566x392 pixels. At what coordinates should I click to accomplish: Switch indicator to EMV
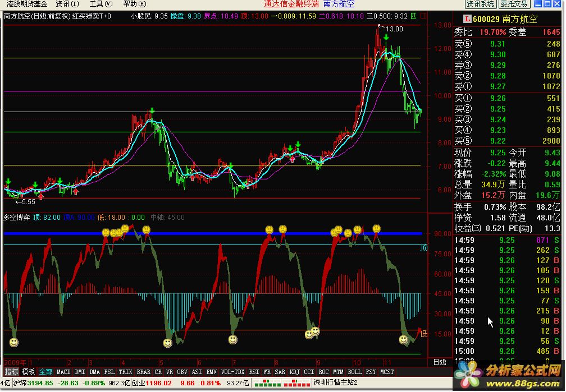click(211, 372)
